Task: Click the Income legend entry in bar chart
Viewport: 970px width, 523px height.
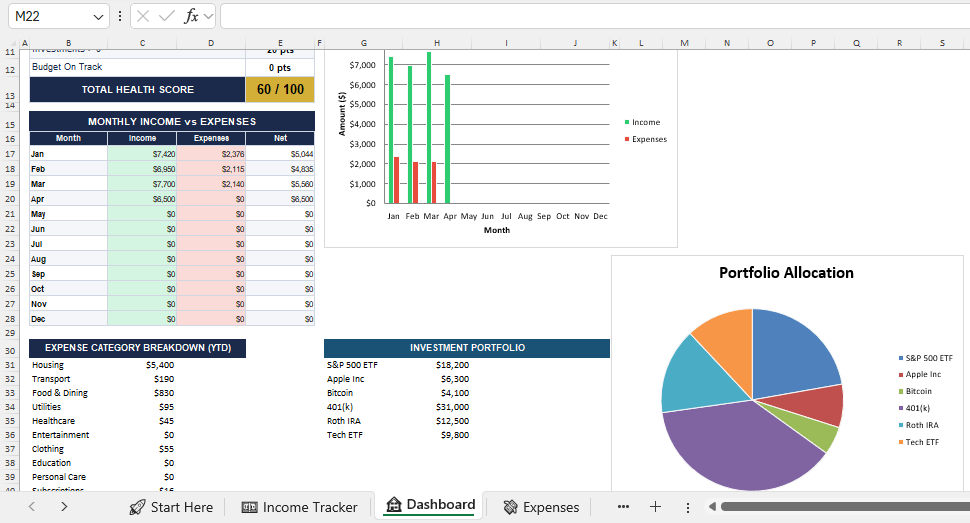Action: (x=642, y=123)
